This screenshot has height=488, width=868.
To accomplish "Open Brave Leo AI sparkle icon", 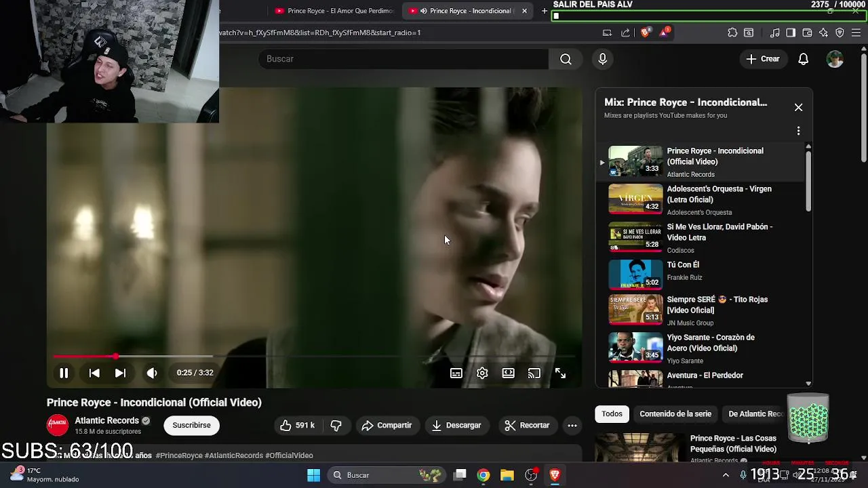I will tap(823, 33).
